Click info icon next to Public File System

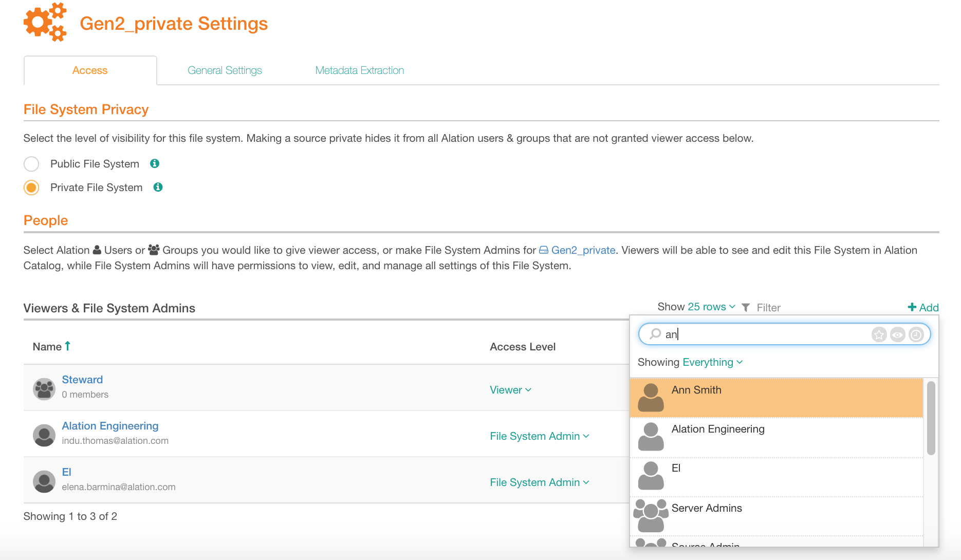155,163
